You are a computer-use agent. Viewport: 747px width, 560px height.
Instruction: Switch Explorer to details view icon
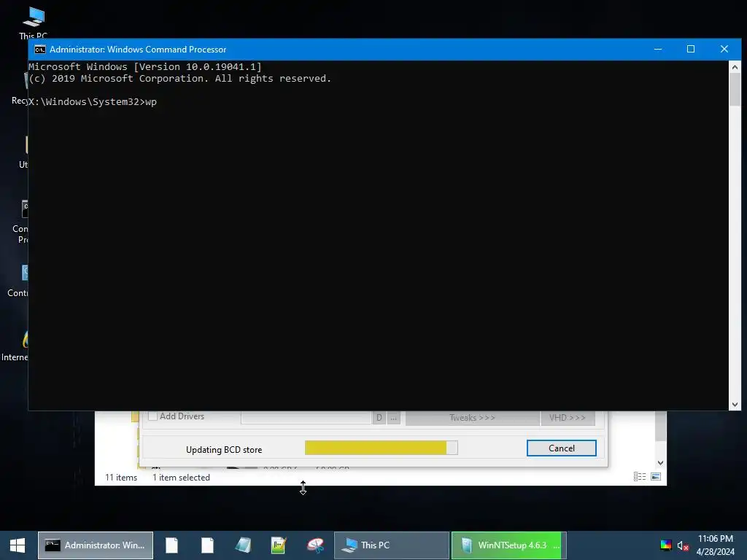pyautogui.click(x=640, y=477)
